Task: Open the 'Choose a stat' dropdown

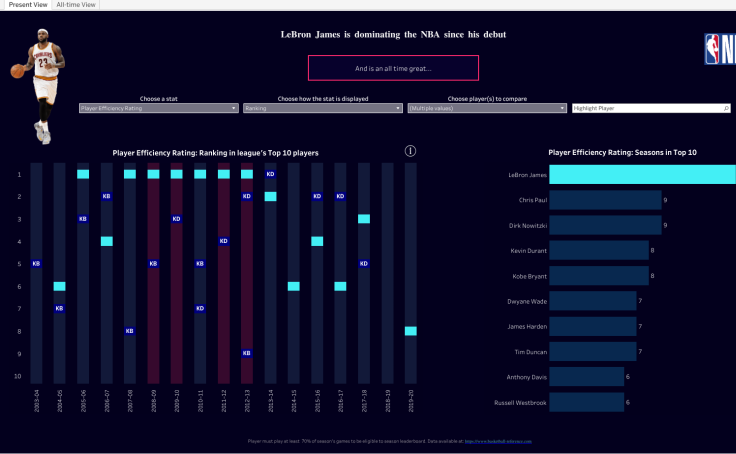Action: coord(159,108)
